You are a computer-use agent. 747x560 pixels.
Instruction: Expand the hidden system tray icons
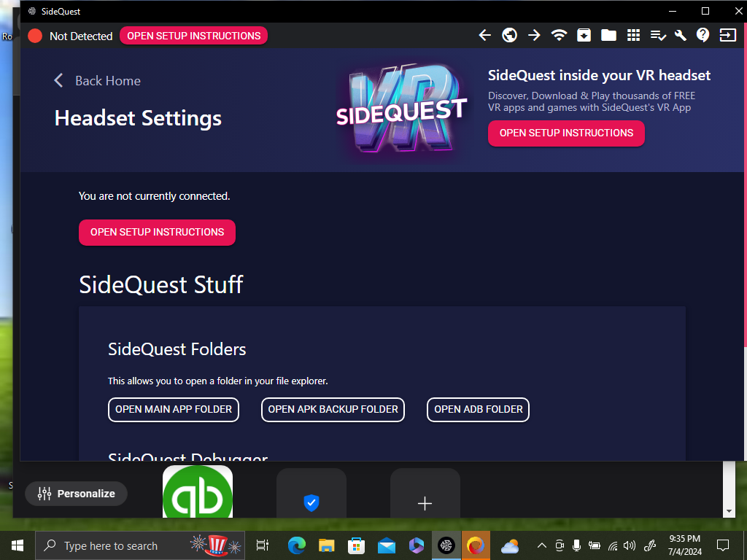[x=542, y=545]
